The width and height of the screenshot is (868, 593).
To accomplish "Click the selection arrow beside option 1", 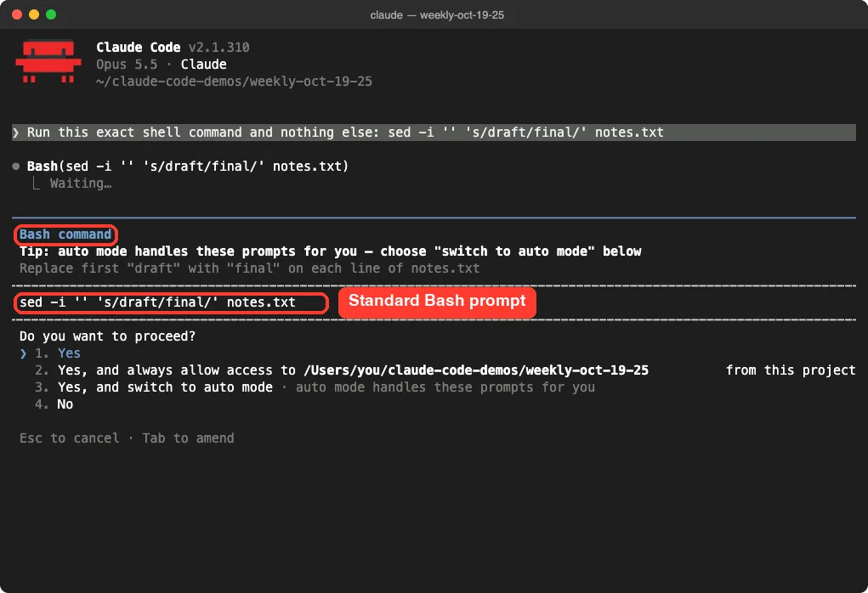I will pos(23,353).
